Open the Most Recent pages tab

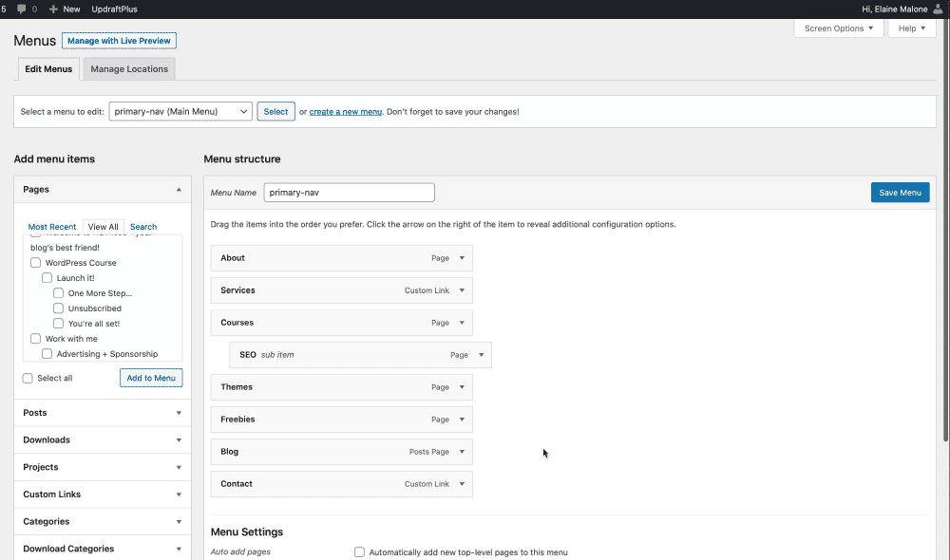[52, 227]
